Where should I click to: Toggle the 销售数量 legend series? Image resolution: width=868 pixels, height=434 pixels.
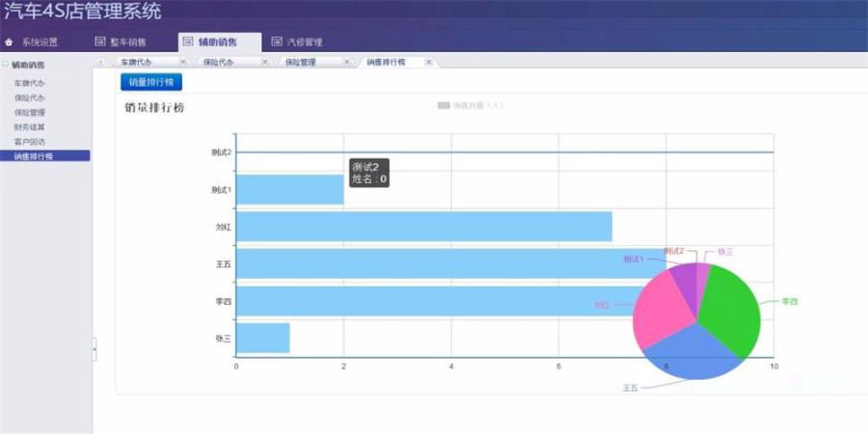tap(444, 105)
